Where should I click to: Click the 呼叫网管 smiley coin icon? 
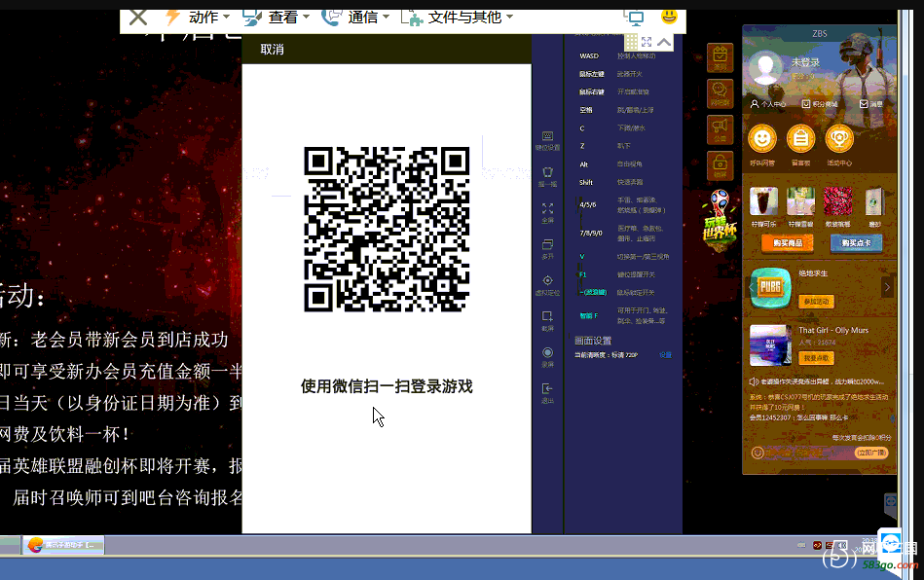(762, 139)
